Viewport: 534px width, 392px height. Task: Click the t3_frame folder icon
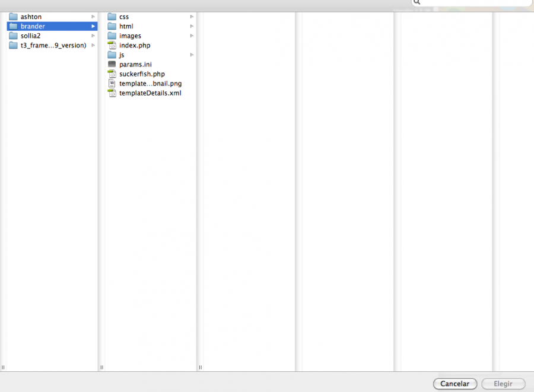(13, 45)
